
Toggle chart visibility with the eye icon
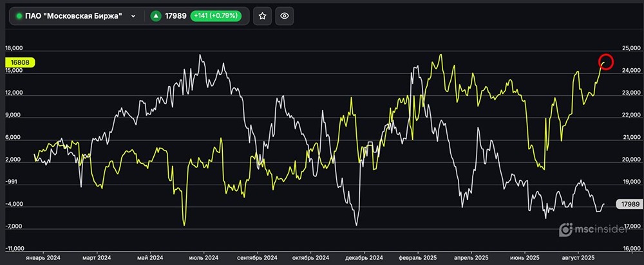click(284, 16)
